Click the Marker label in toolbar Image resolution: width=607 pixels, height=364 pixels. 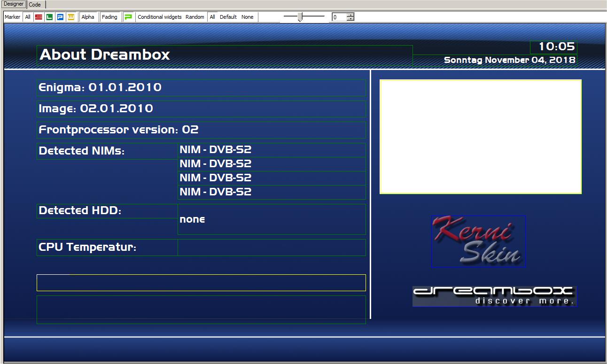pos(13,17)
